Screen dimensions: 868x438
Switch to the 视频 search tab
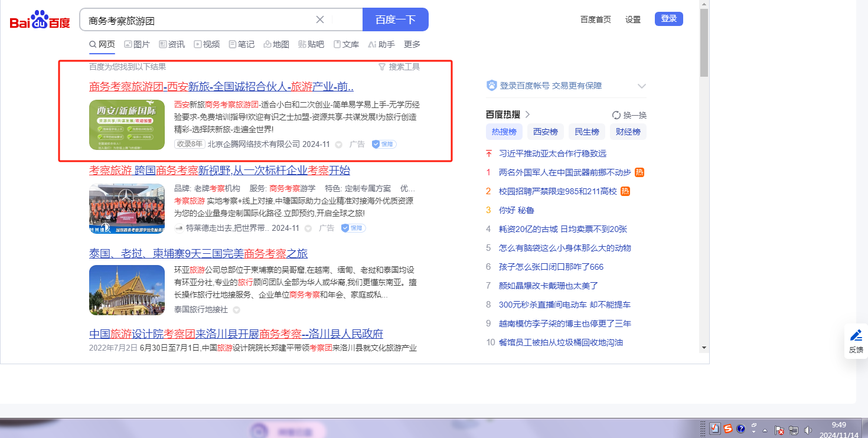pyautogui.click(x=207, y=44)
